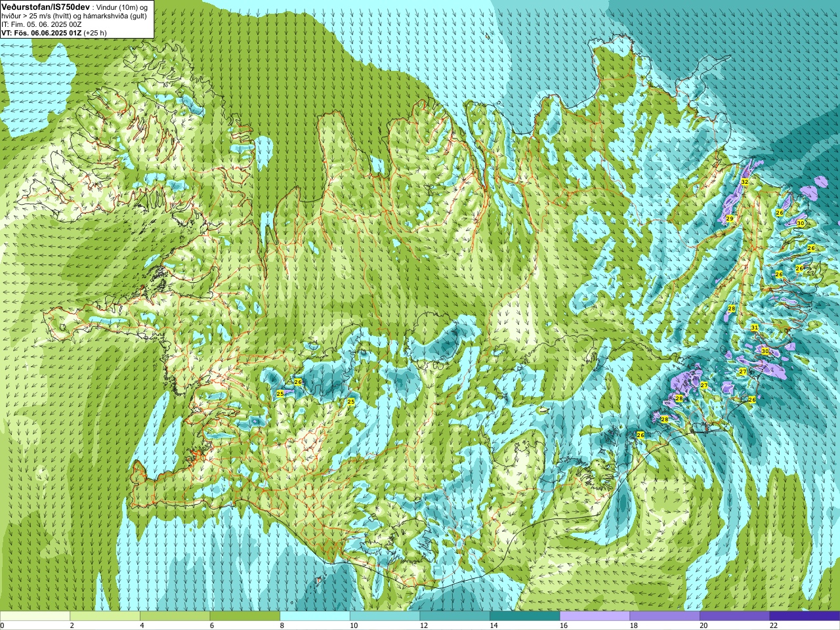Click the '4' tick on the wind scale
Viewport: 840px width, 630px height.
(x=142, y=626)
